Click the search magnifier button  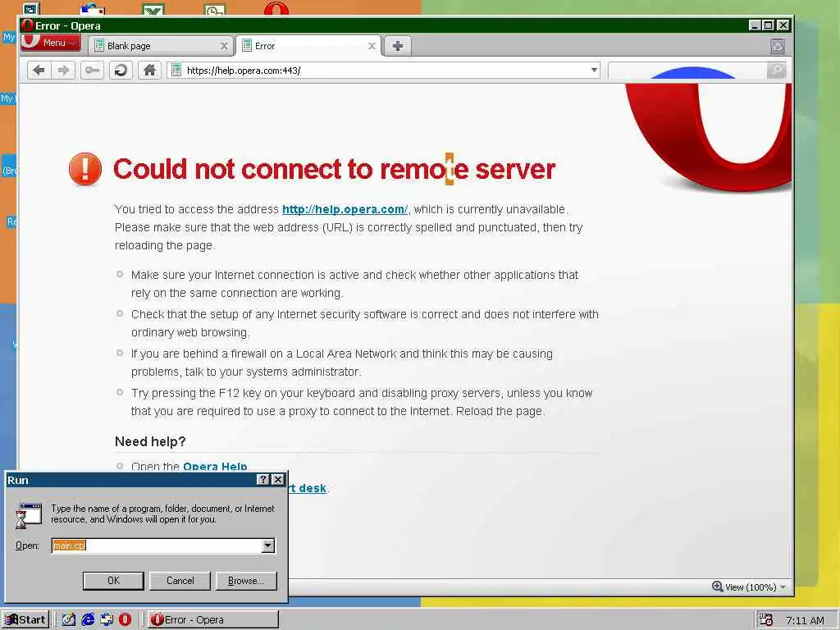776,71
